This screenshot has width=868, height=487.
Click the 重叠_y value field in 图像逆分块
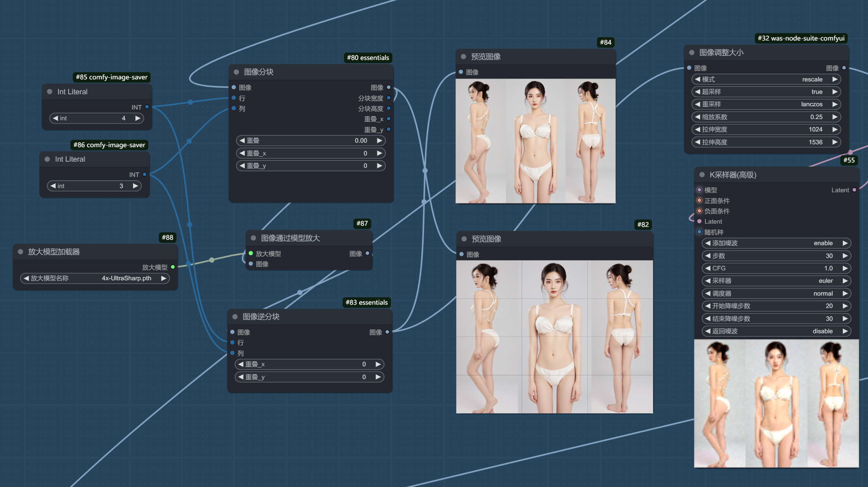[x=310, y=377]
